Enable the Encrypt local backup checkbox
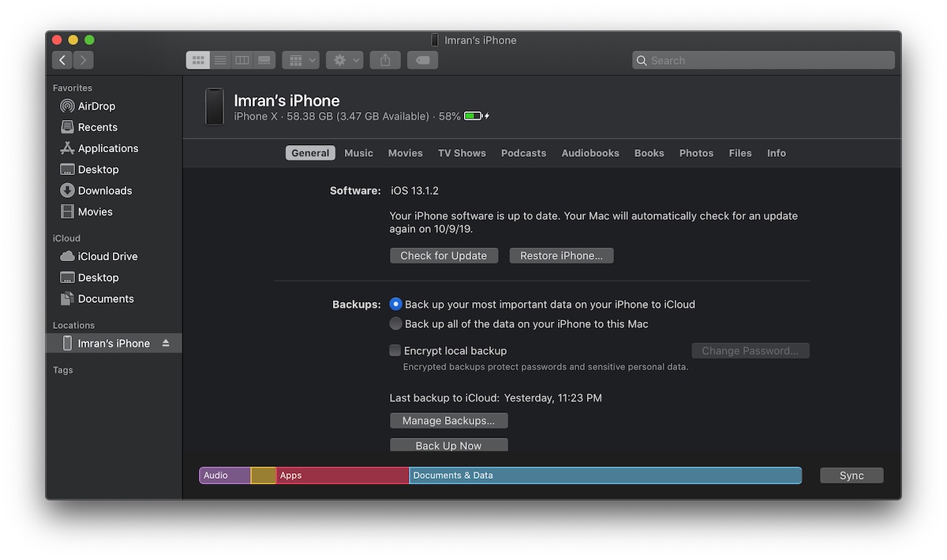The height and width of the screenshot is (560, 947). click(395, 350)
